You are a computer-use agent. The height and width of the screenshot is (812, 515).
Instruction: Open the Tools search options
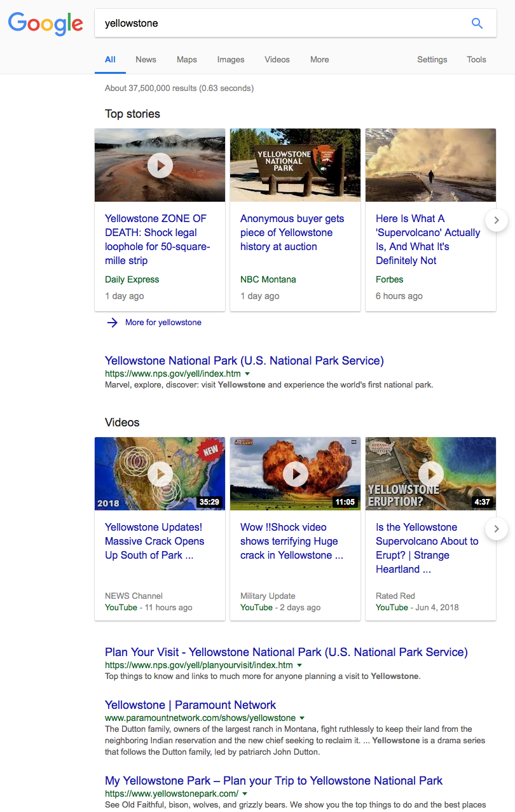click(x=476, y=60)
